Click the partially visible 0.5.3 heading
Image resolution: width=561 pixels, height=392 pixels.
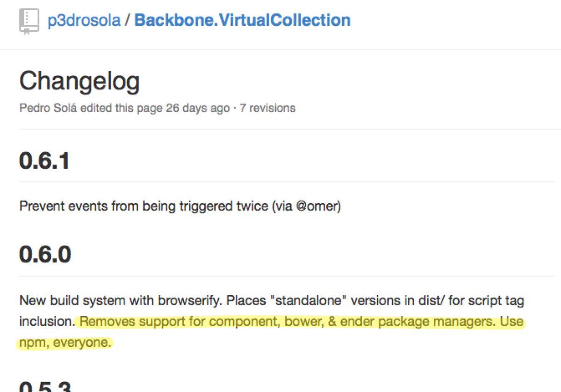[x=45, y=386]
